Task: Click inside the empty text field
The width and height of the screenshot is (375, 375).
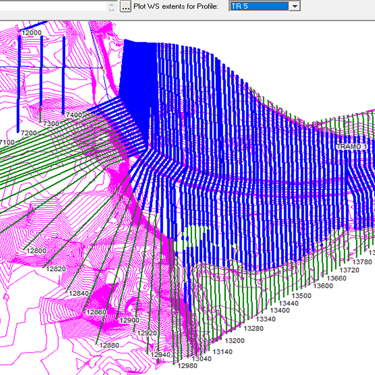Action: pos(53,6)
